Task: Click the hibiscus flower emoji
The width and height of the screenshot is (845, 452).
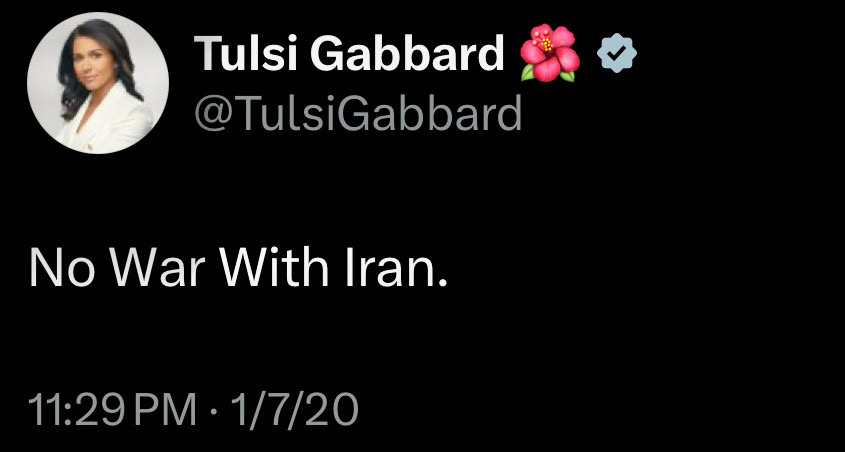Action: pos(549,52)
